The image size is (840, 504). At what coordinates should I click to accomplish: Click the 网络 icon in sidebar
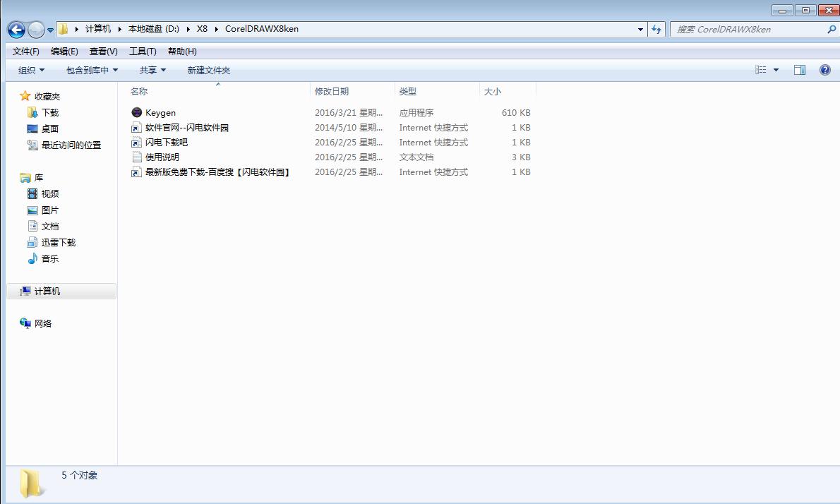coord(41,323)
